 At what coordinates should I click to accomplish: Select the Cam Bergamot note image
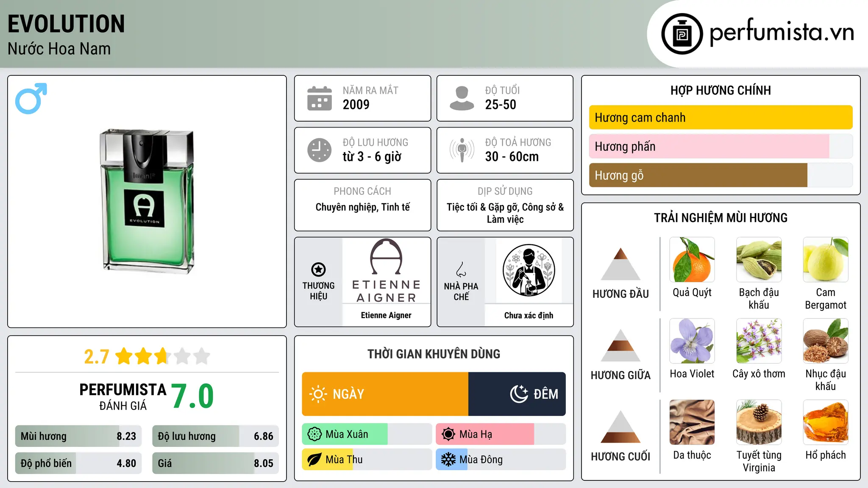click(826, 260)
